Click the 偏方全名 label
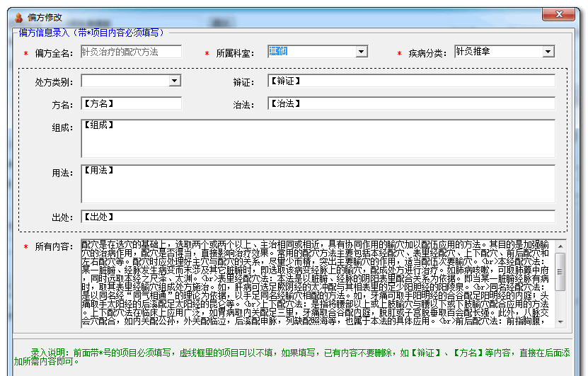 (54, 53)
